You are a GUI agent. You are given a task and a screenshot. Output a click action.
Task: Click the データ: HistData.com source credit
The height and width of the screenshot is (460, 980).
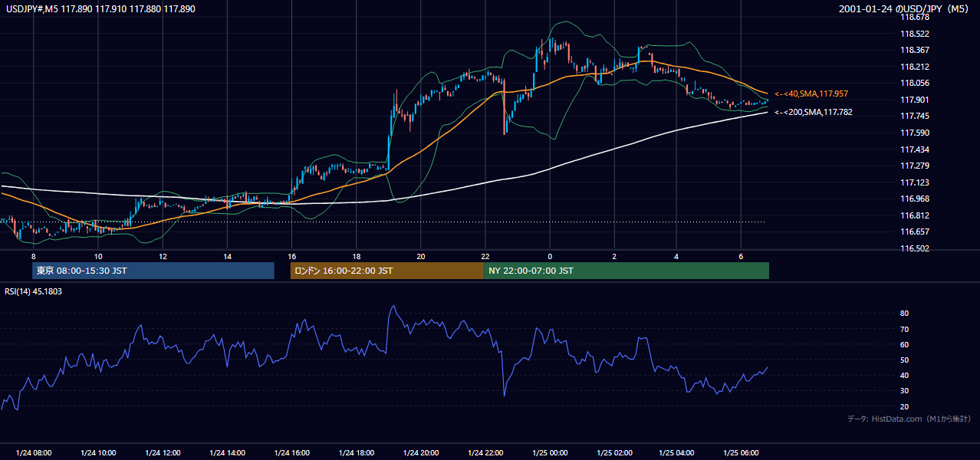pyautogui.click(x=909, y=419)
